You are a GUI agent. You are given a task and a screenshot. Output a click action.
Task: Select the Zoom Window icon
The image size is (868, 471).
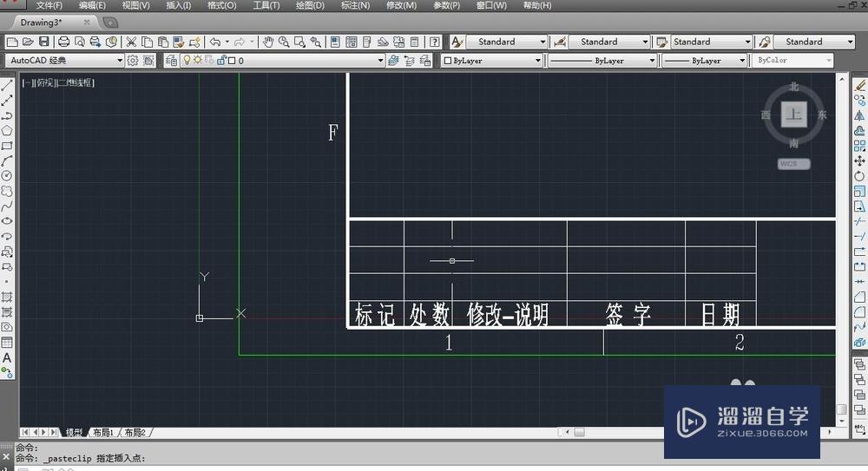click(x=299, y=42)
